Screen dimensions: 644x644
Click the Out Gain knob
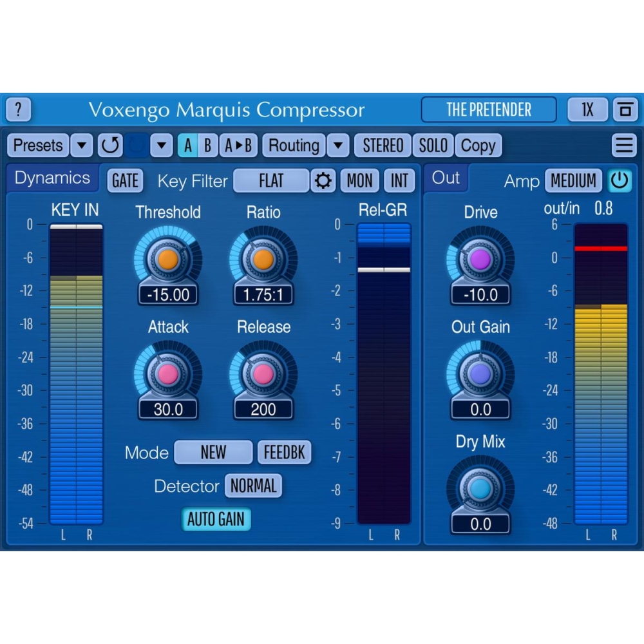pos(480,374)
